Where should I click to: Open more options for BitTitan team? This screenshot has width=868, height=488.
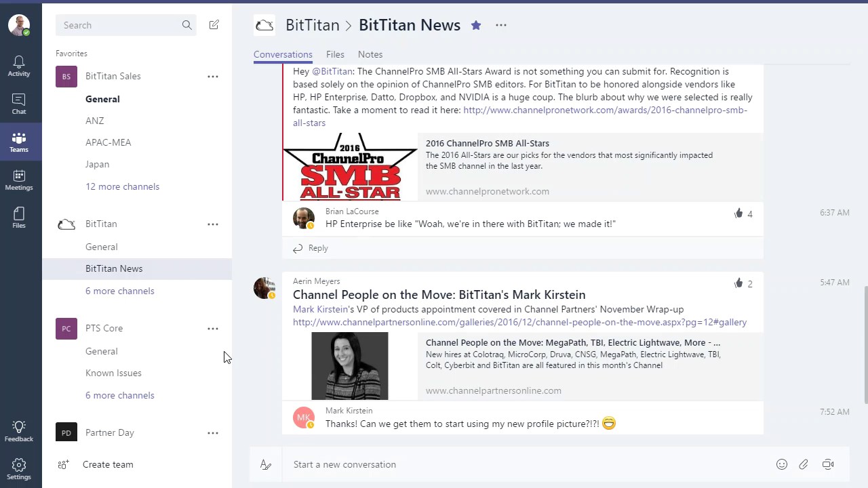tap(213, 224)
